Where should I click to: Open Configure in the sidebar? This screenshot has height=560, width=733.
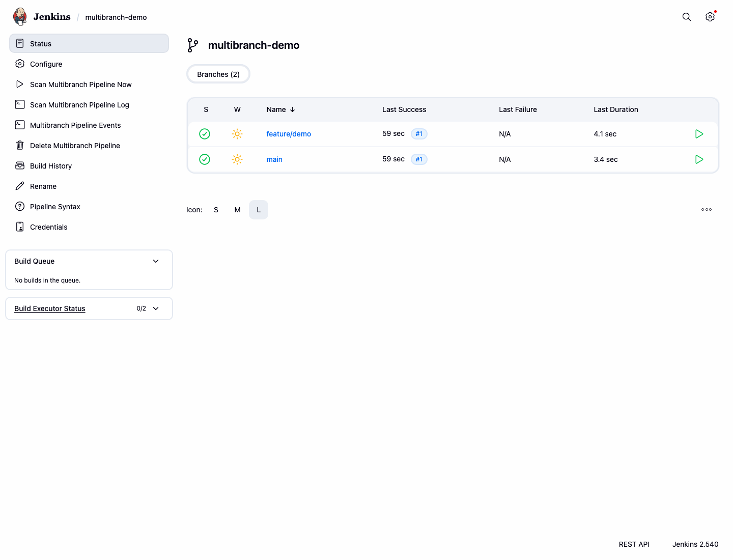[89, 64]
